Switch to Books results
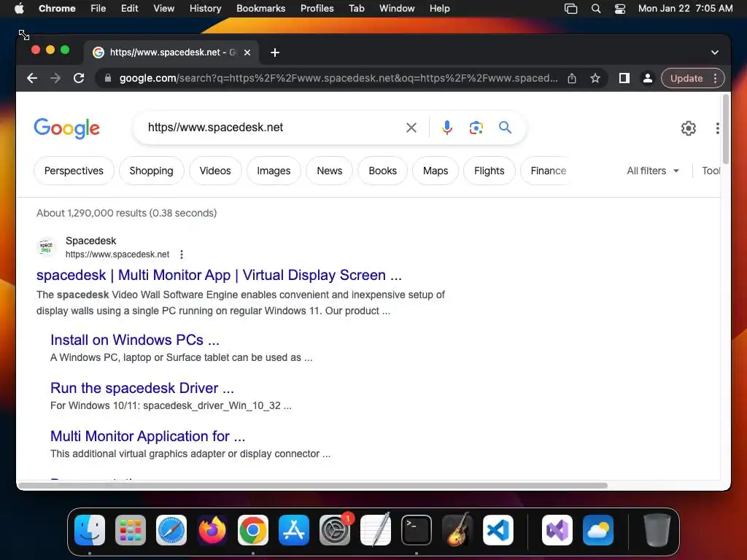This screenshot has width=747, height=560. point(382,171)
